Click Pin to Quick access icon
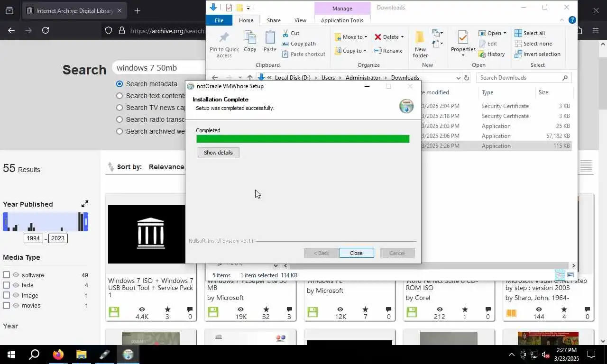Image resolution: width=607 pixels, height=364 pixels. [224, 44]
